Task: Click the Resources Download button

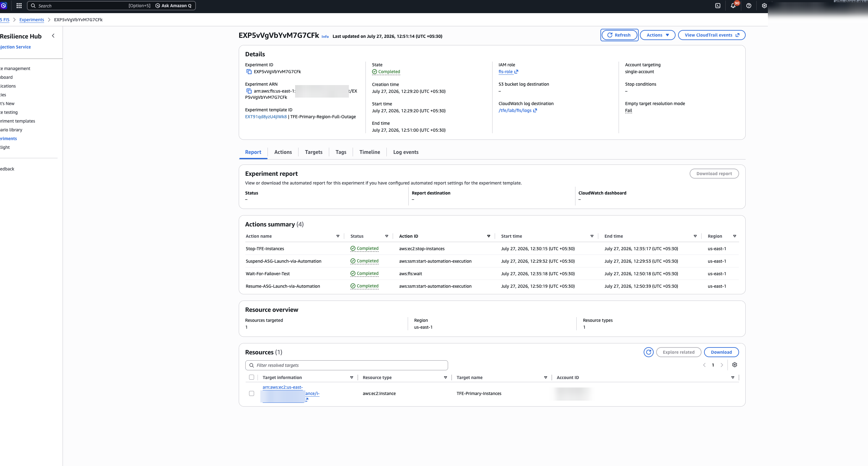Action: (x=721, y=352)
